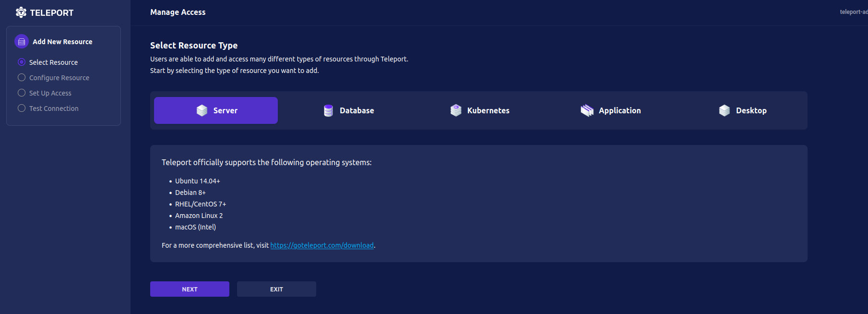Click the supported operating systems sentence
Screen dimensions: 868x314
tap(266, 162)
